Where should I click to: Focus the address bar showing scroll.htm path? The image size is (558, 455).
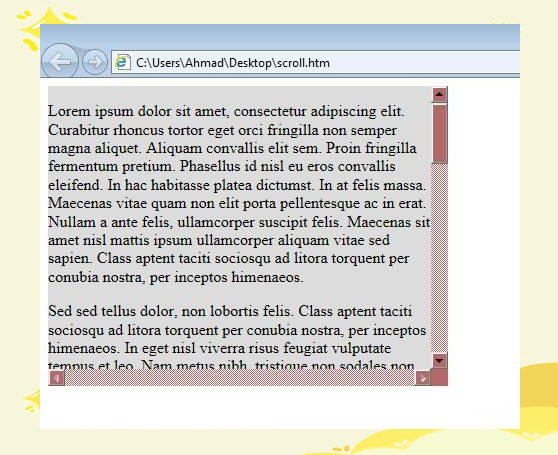(315, 63)
